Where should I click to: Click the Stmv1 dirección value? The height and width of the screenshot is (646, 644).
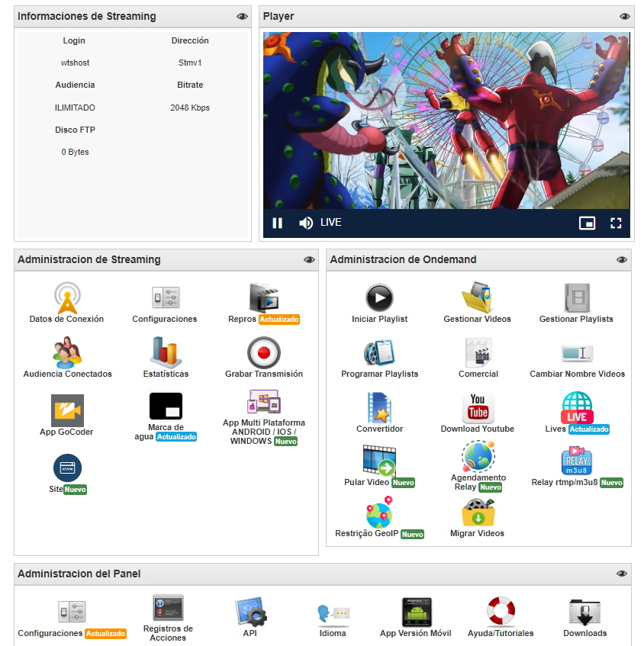(190, 63)
